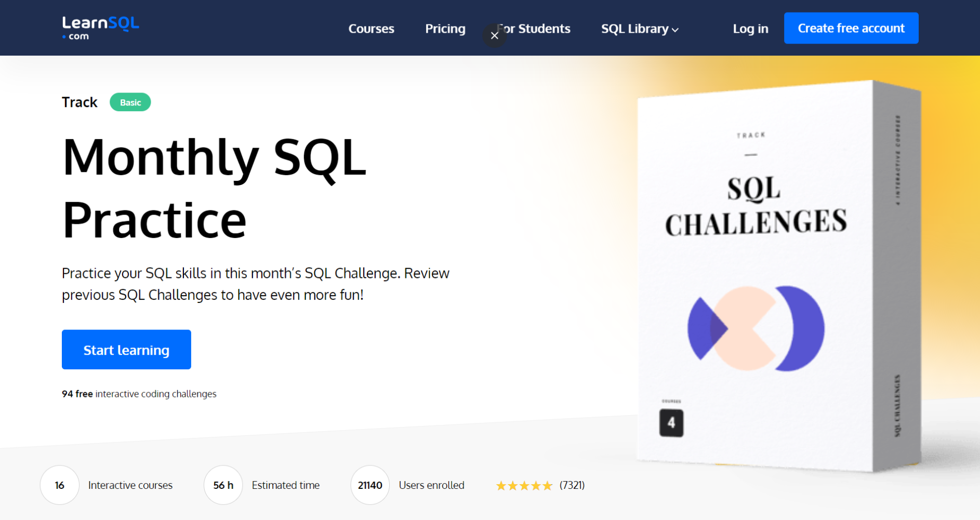Open the Pricing page
The image size is (980, 520).
[x=445, y=29]
